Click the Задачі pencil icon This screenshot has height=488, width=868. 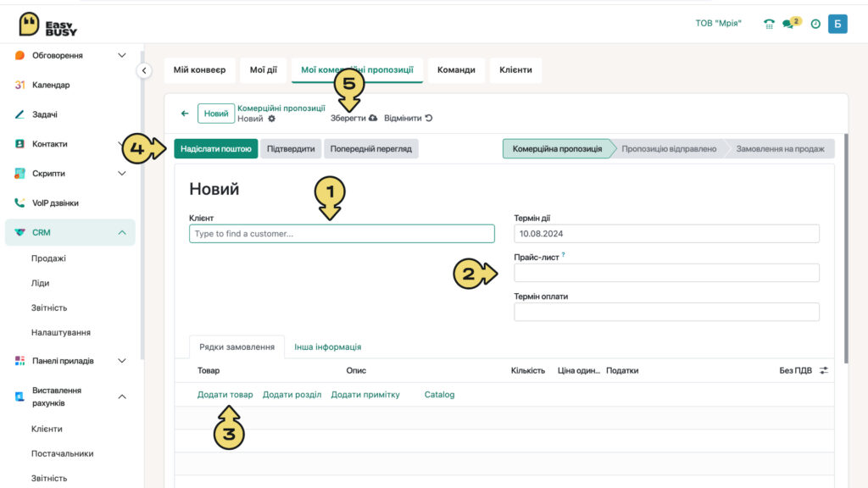click(x=19, y=114)
